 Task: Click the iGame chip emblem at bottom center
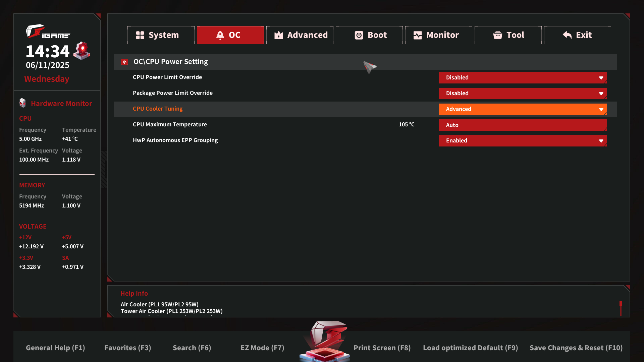(325, 342)
